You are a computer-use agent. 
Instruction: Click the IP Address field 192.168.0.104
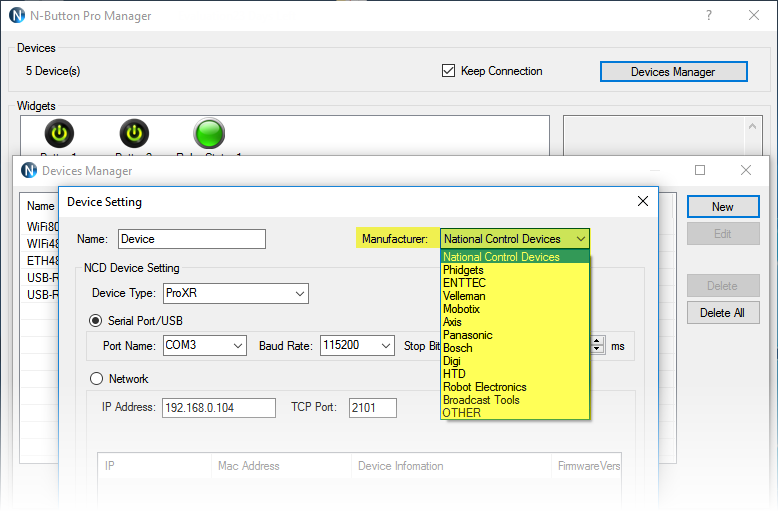[219, 408]
